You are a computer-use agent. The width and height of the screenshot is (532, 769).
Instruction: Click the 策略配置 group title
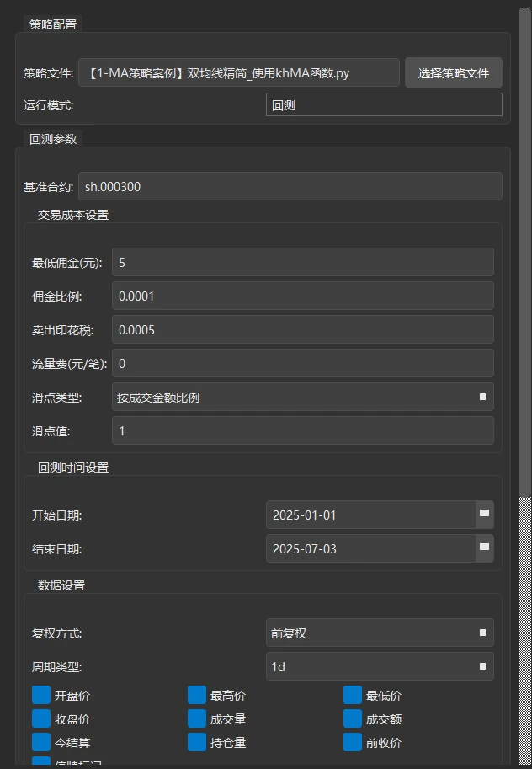click(53, 24)
